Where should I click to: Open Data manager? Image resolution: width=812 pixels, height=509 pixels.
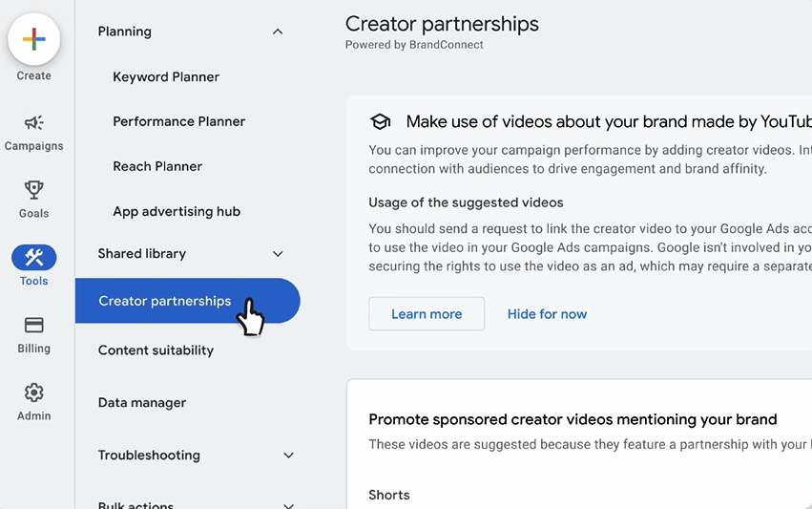tap(142, 403)
